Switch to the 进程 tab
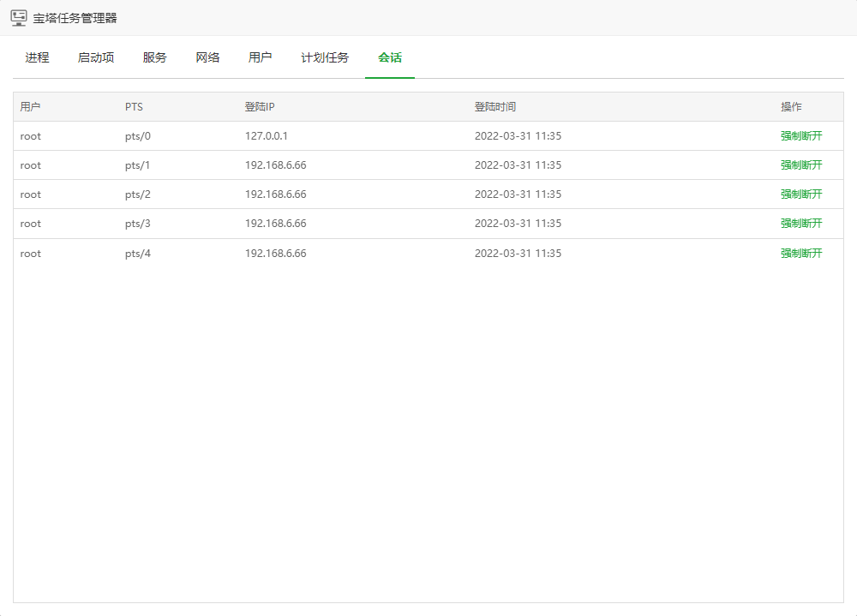Image resolution: width=857 pixels, height=616 pixels. (37, 58)
